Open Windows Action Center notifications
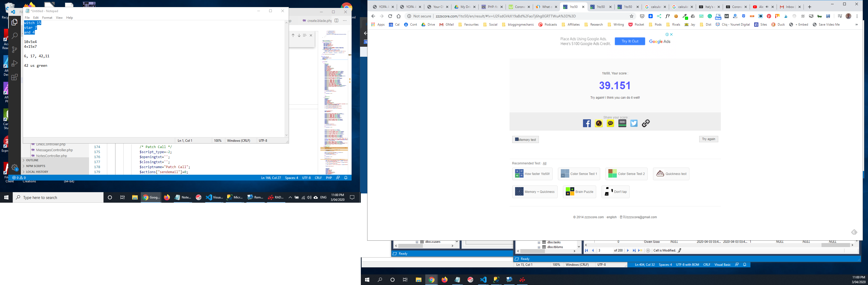 pos(352,197)
